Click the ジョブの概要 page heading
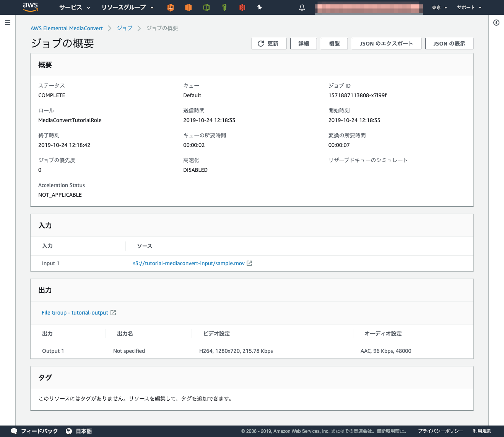This screenshot has width=504, height=437. [x=62, y=43]
